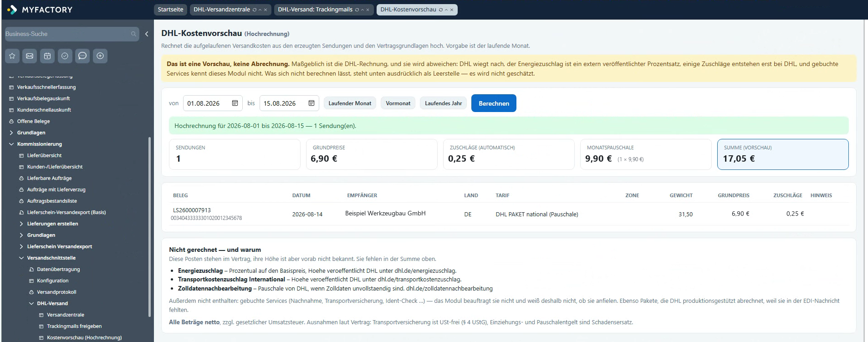Click the caret icon on DHL-Kostenvorschau tab

446,10
